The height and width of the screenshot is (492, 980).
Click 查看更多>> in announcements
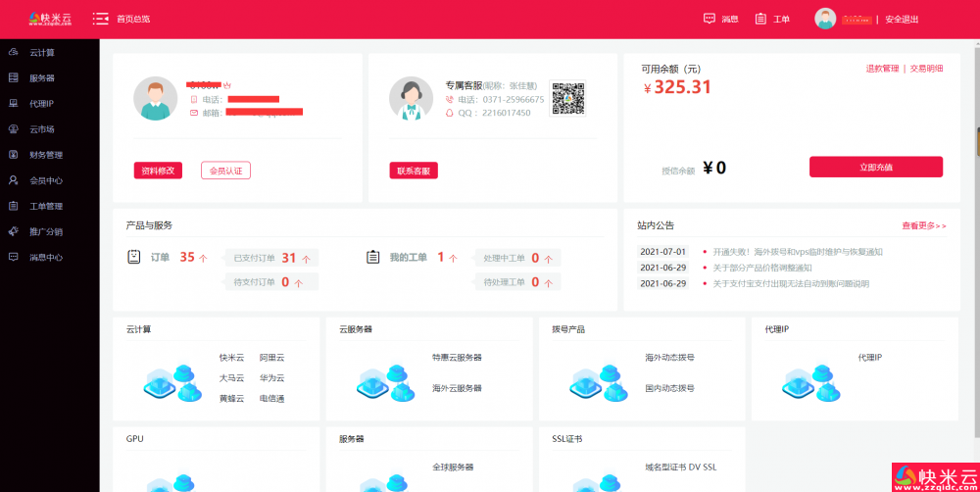(x=924, y=225)
